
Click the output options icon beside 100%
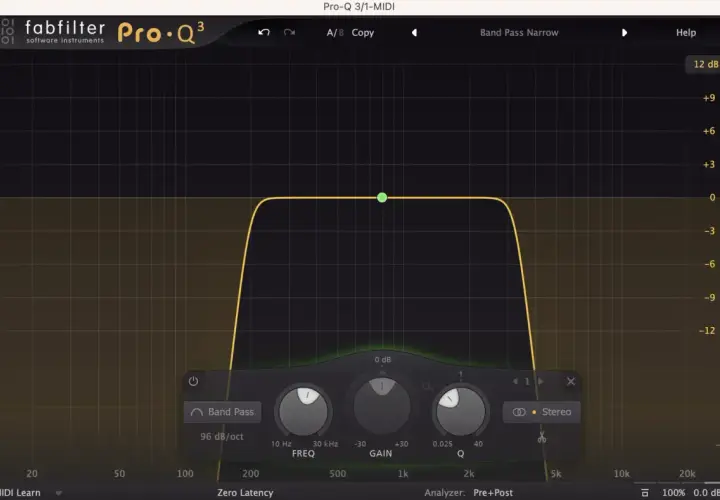point(645,493)
